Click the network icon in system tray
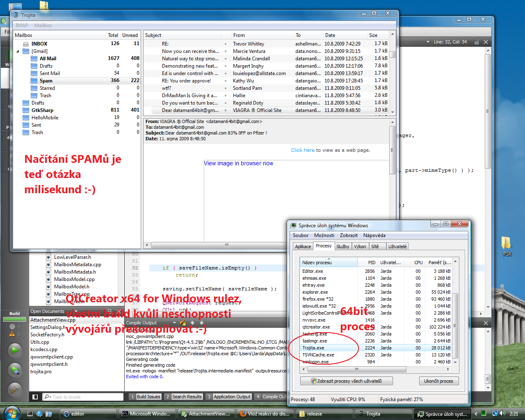 coord(495,413)
